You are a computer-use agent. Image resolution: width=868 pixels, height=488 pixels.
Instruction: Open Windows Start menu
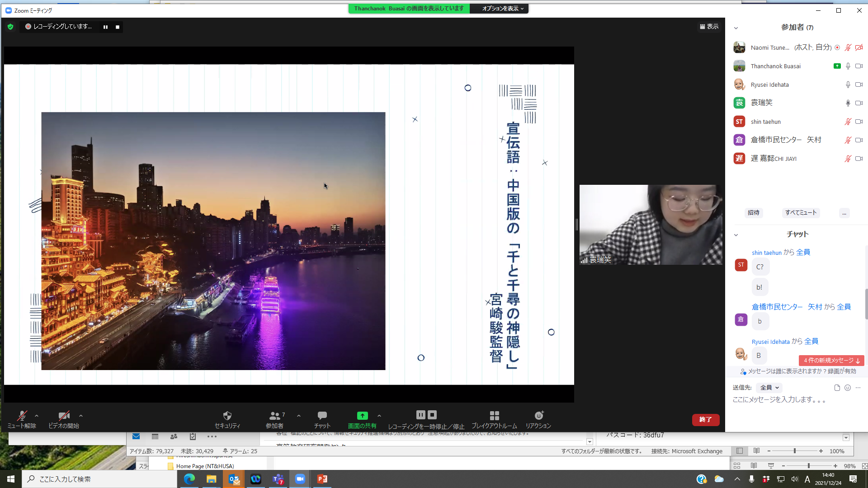(11, 479)
